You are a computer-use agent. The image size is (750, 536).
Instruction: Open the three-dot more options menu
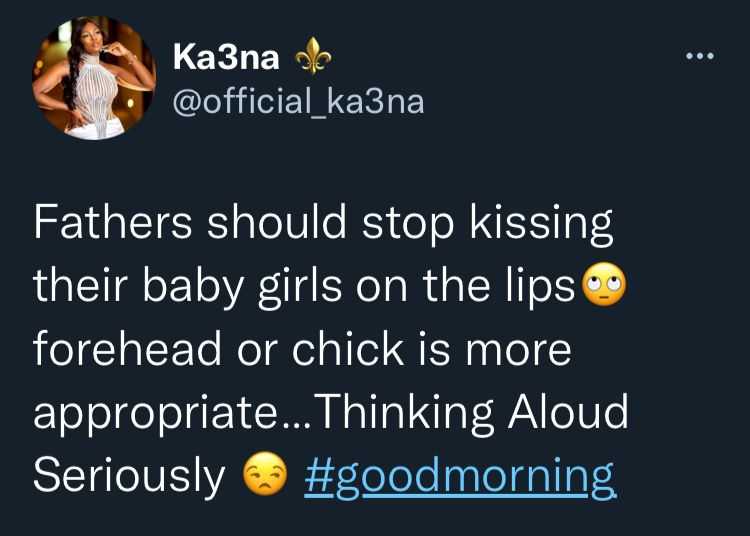(700, 56)
